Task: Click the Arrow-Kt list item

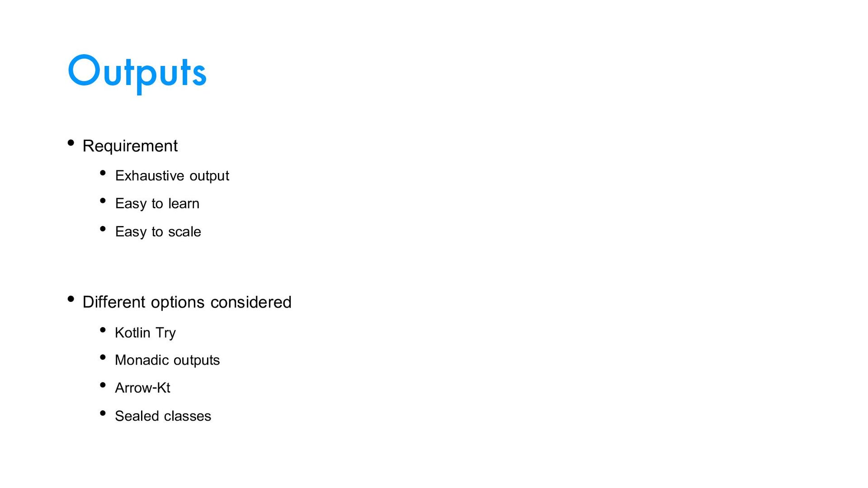Action: click(x=142, y=388)
